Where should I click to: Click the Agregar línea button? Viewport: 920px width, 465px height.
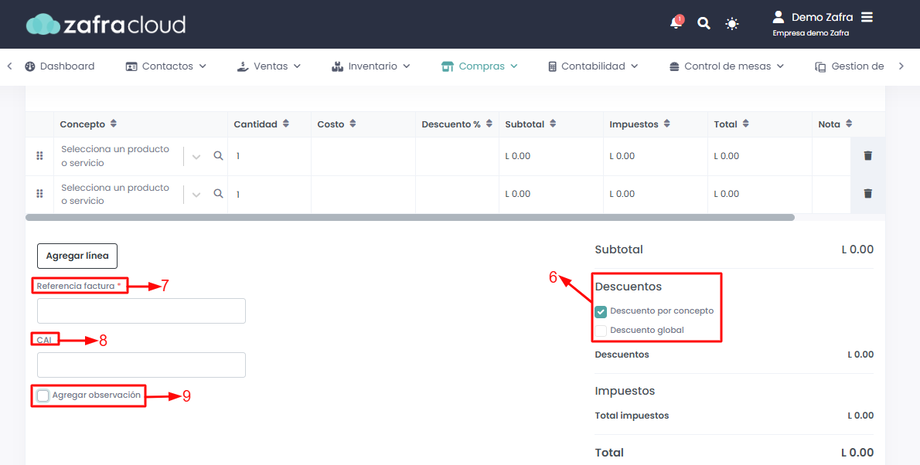77,256
